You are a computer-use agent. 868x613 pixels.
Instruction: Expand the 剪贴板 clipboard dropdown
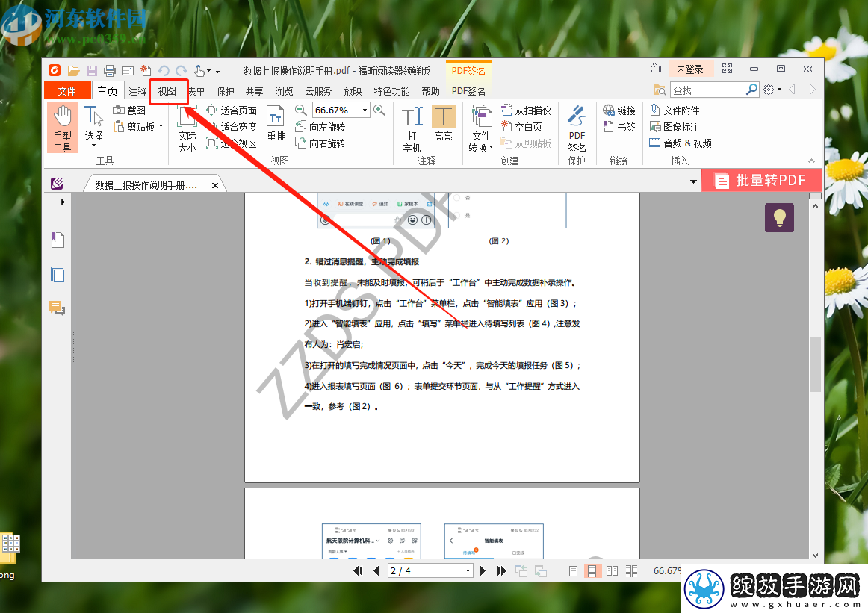[161, 127]
